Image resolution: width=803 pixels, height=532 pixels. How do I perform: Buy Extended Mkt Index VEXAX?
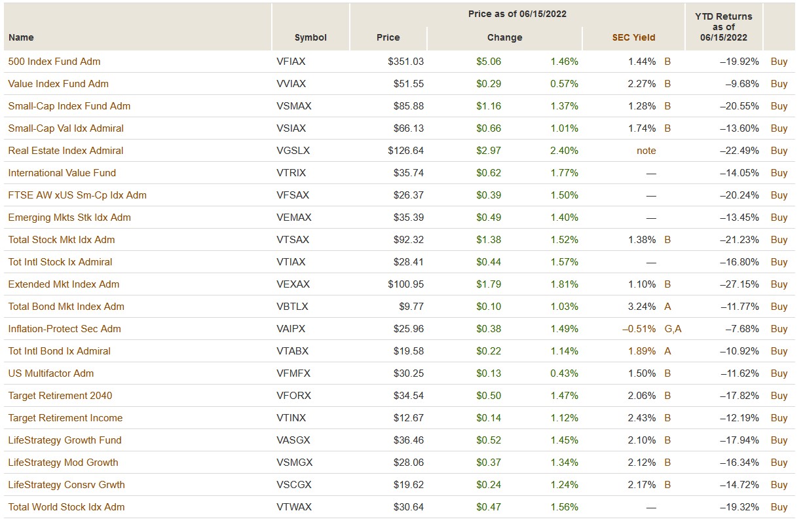pyautogui.click(x=779, y=284)
